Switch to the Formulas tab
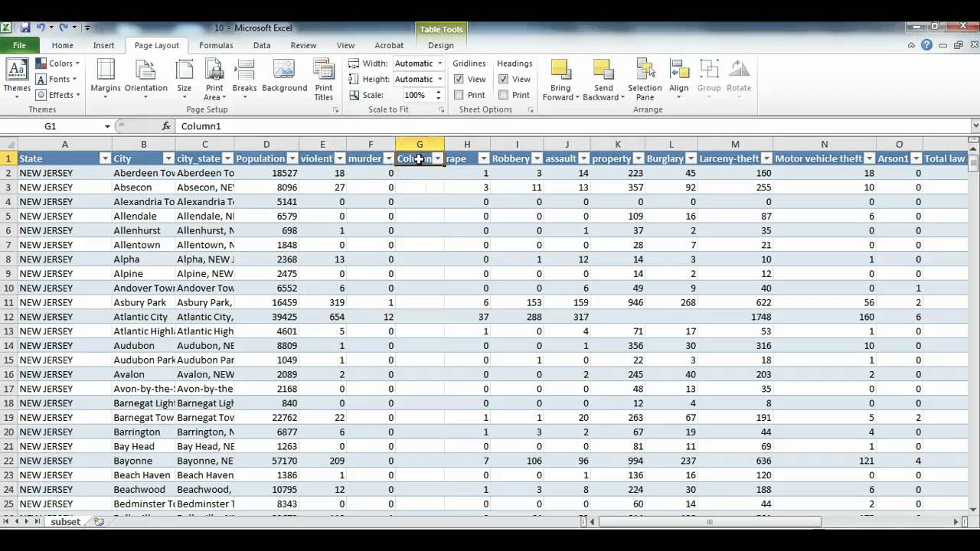This screenshot has width=980, height=551. tap(216, 45)
